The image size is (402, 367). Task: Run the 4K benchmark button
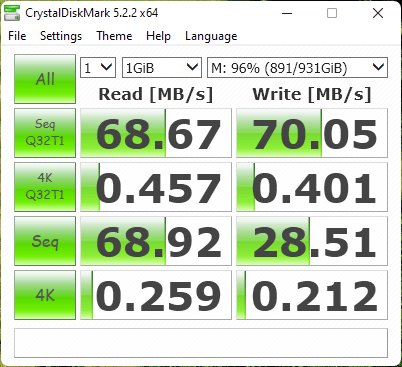pos(45,295)
